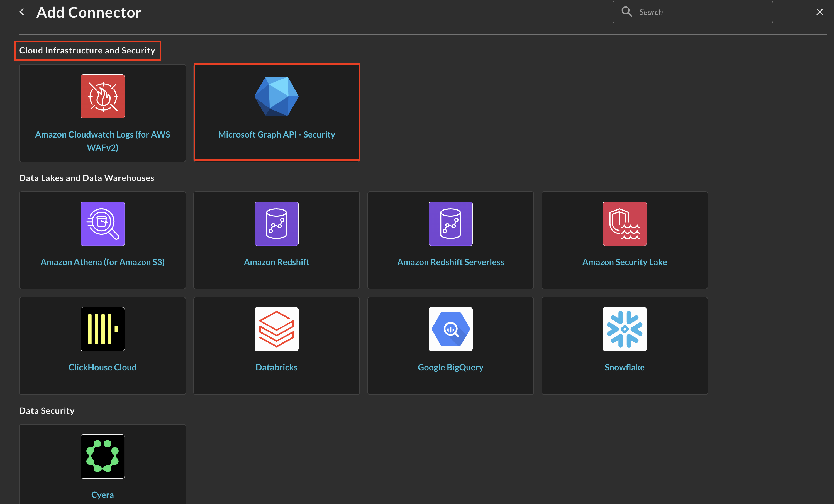
Task: Click the Data Security section heading
Action: coord(47,411)
